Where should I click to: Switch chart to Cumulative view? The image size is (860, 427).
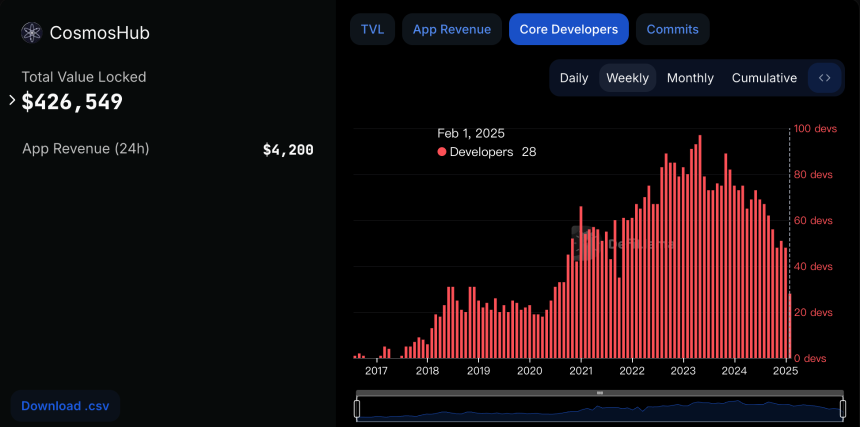(x=764, y=78)
